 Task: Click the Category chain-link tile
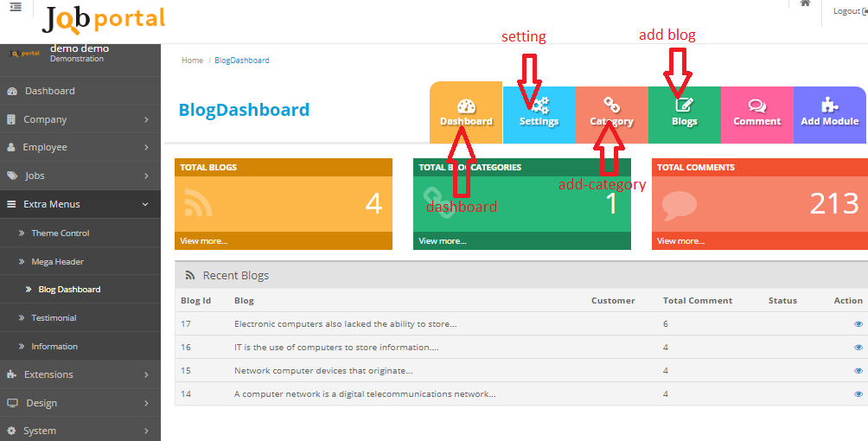pyautogui.click(x=611, y=112)
